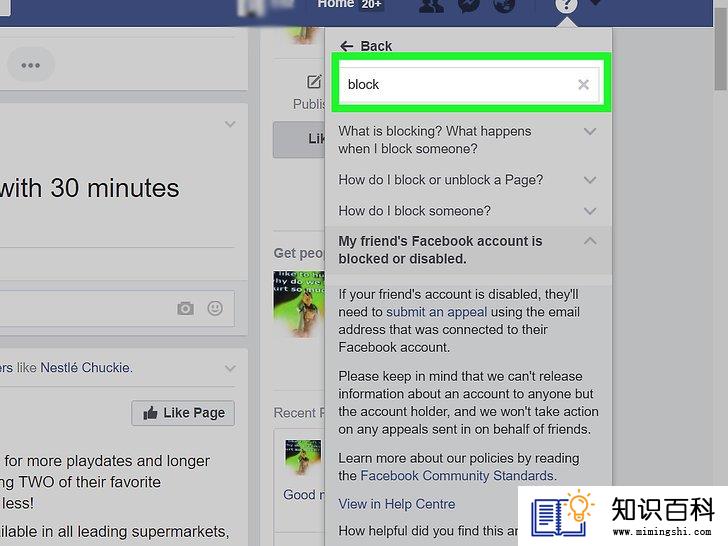Open post options chevron above '30 minutes'
Viewport: 728px width, 546px height.
pyautogui.click(x=230, y=124)
